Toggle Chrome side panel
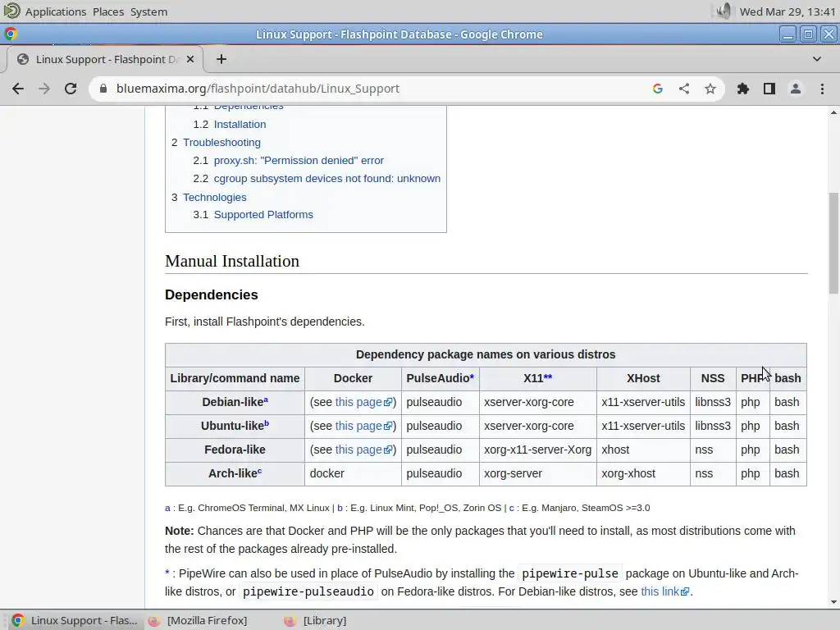Image resolution: width=840 pixels, height=630 pixels. 769,89
